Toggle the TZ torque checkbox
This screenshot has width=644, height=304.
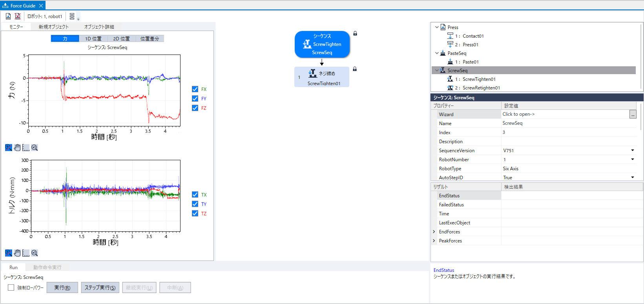[195, 213]
